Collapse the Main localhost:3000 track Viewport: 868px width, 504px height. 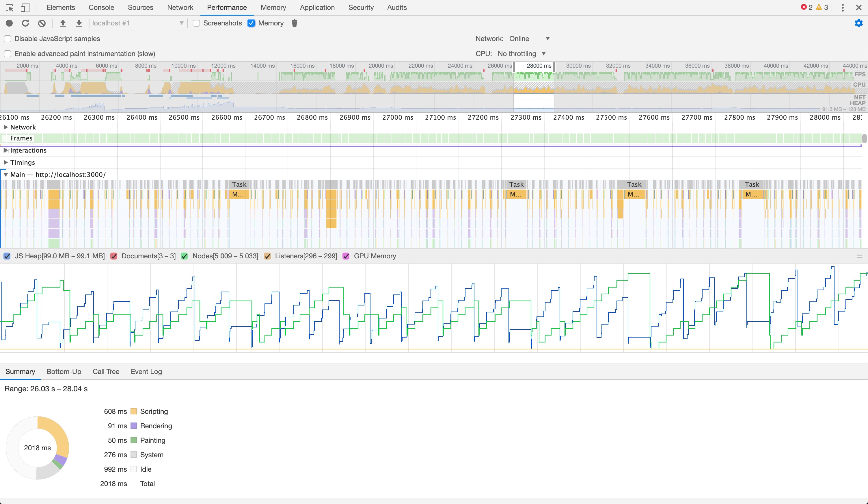[x=5, y=175]
